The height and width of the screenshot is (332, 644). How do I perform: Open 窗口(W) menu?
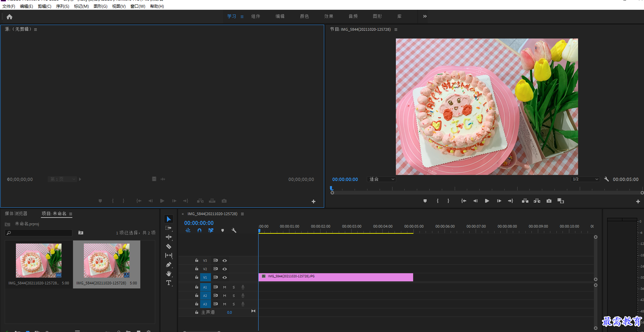(138, 6)
